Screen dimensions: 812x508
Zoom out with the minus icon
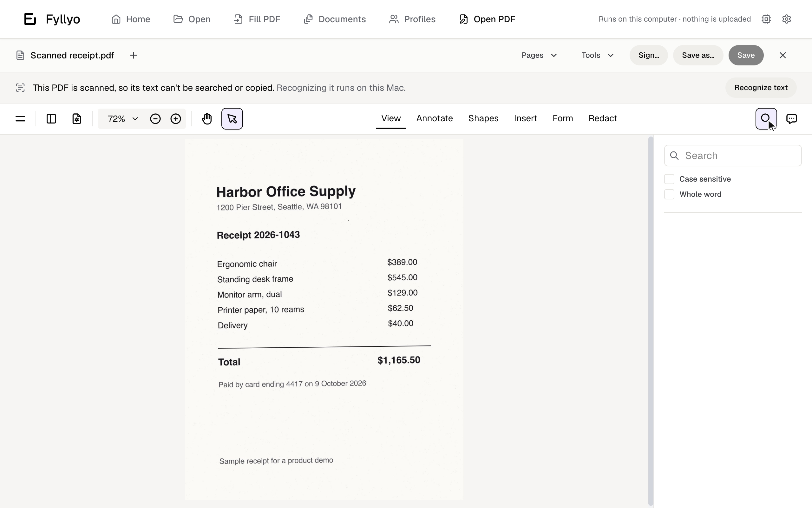pos(155,119)
